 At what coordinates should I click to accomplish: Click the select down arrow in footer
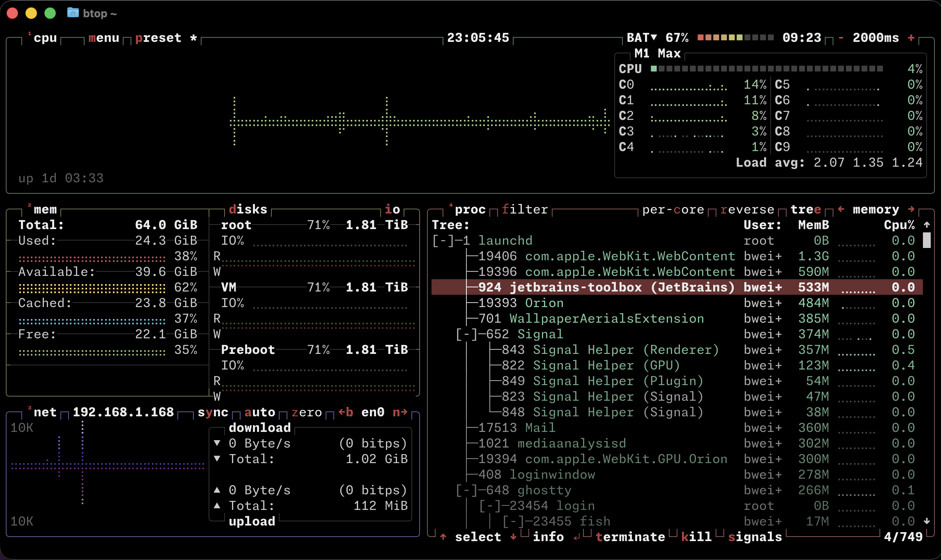coord(513,537)
